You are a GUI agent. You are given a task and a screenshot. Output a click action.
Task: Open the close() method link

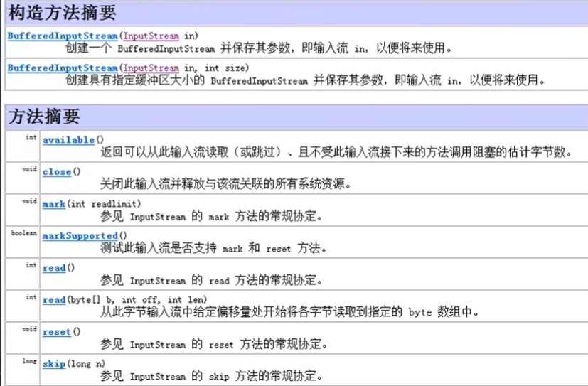pos(57,172)
